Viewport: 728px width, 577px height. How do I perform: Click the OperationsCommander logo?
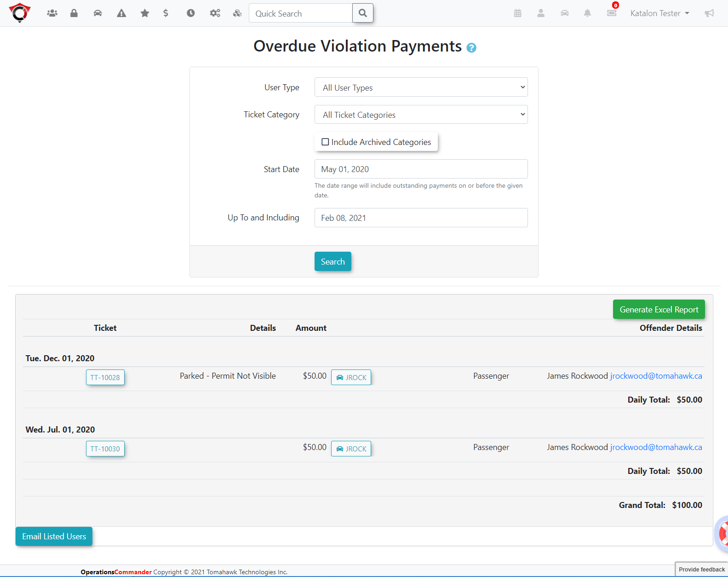click(20, 13)
